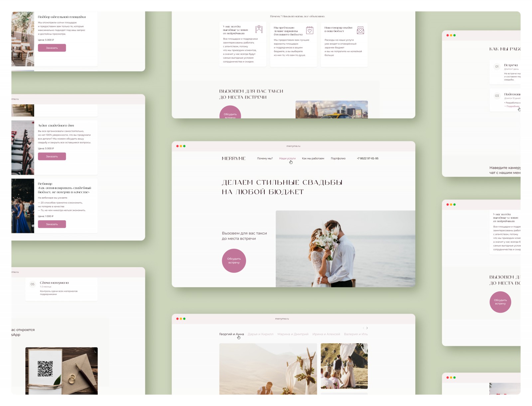This screenshot has height=406, width=532.
Task: Open the bride and groom hero photo
Action: coord(345,249)
